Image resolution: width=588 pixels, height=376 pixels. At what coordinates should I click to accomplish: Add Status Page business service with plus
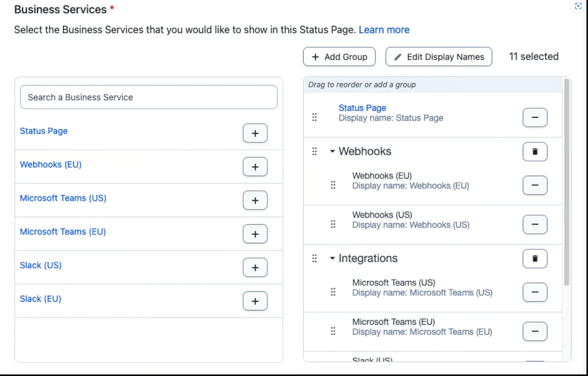coord(255,133)
